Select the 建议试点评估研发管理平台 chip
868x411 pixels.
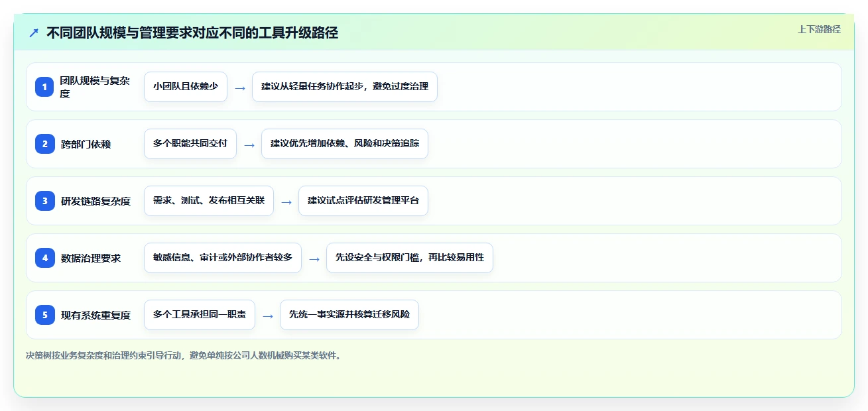tap(363, 201)
